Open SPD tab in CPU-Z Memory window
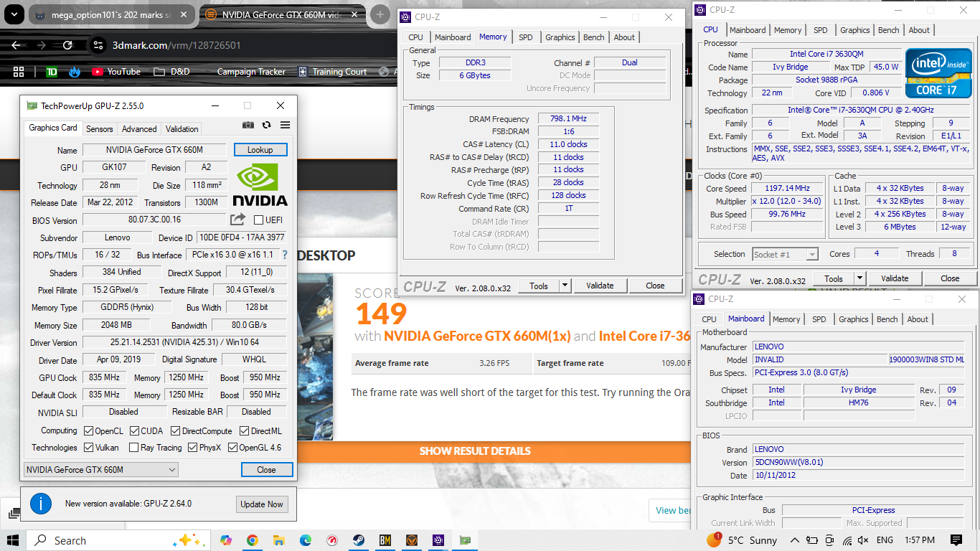This screenshot has width=980, height=551. click(x=526, y=37)
